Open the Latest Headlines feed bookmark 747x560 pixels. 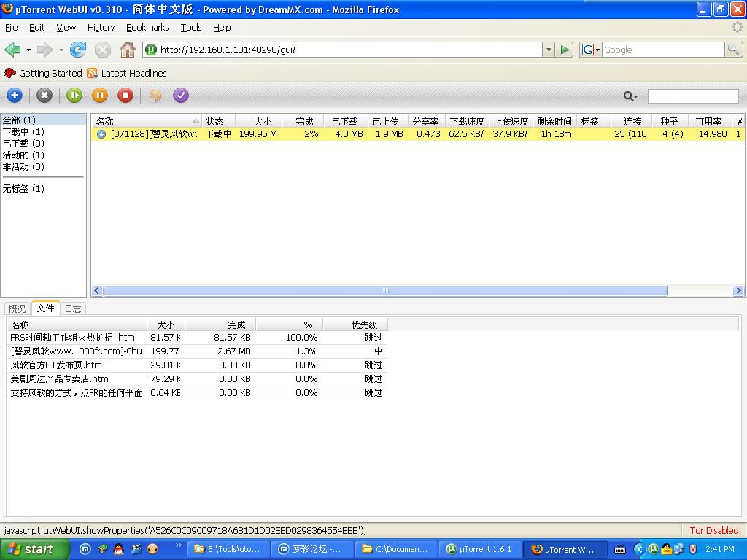coord(127,74)
